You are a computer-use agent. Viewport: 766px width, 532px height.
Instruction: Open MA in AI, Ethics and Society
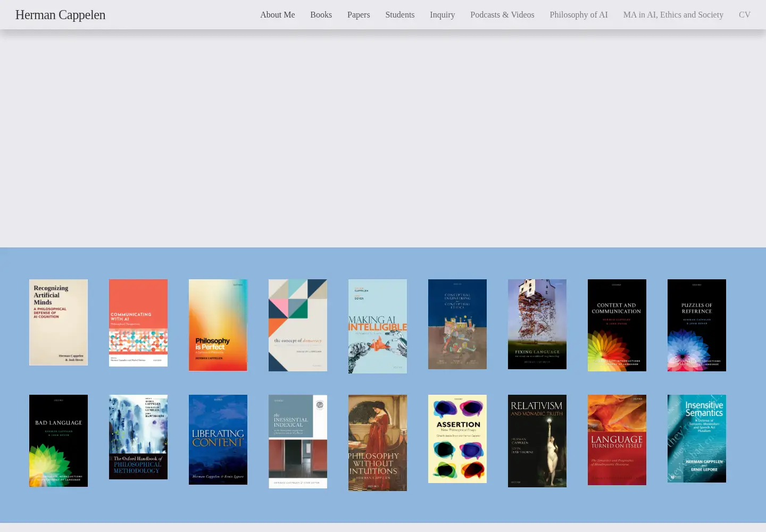pos(673,15)
